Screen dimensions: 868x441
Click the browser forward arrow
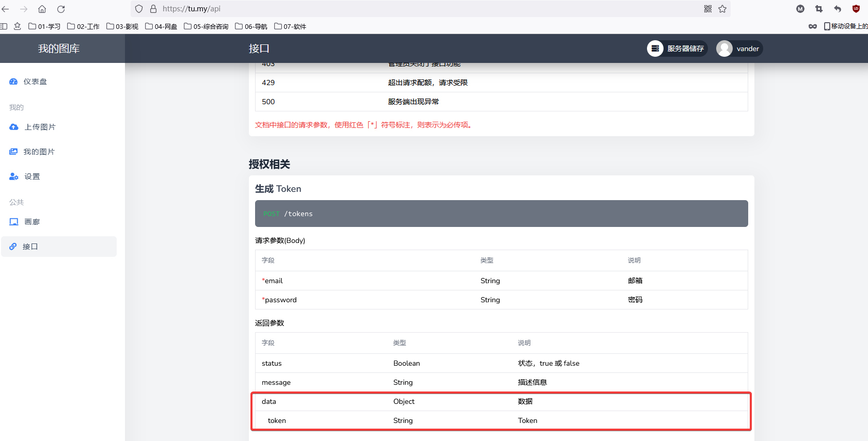(x=24, y=9)
